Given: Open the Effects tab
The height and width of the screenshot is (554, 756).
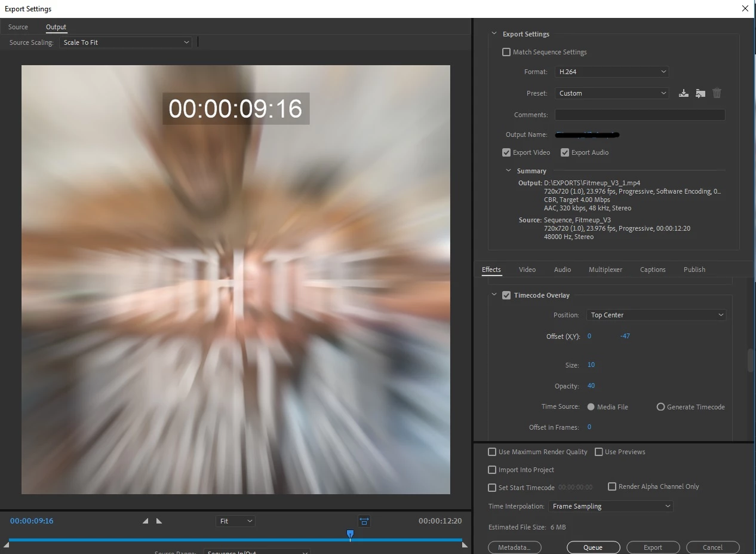Looking at the screenshot, I should [491, 270].
